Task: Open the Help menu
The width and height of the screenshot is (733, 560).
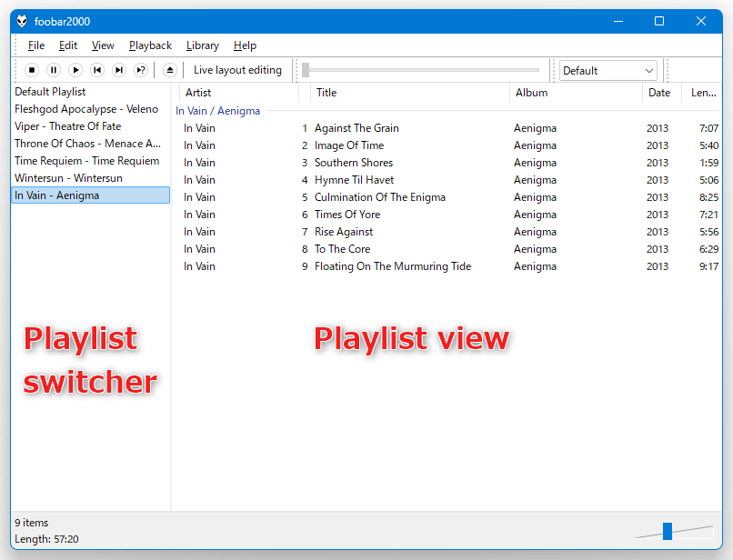Action: coord(245,45)
